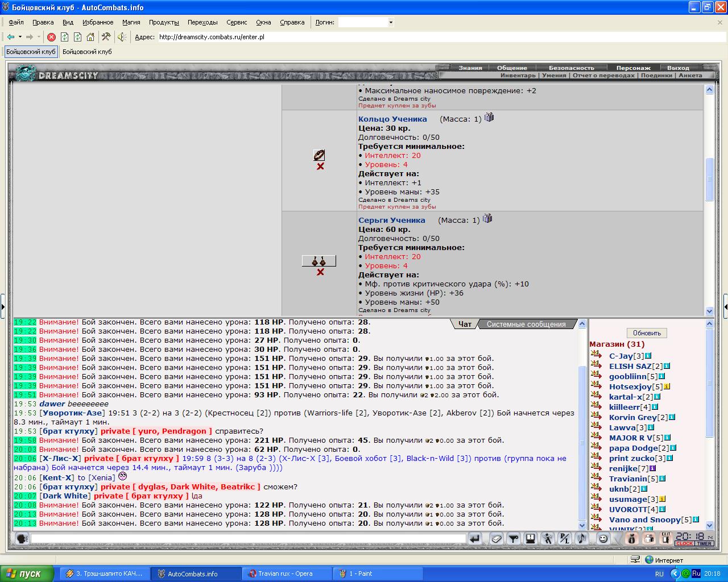The width and height of the screenshot is (728, 582).
Task: Click the inventory list vertical scrollbar
Action: click(709, 200)
